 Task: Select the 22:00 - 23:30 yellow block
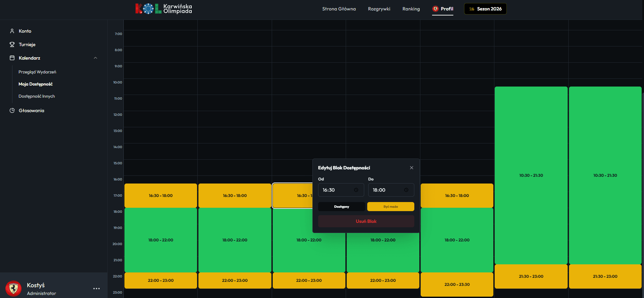pyautogui.click(x=457, y=285)
